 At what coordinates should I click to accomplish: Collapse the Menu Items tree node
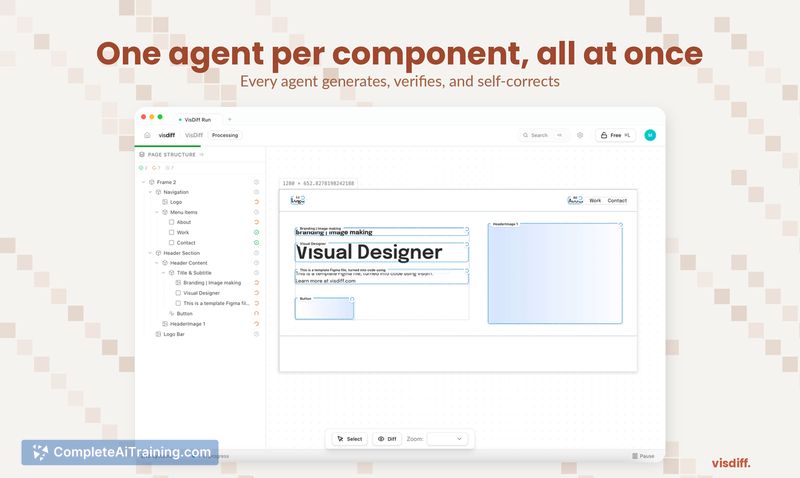[157, 212]
